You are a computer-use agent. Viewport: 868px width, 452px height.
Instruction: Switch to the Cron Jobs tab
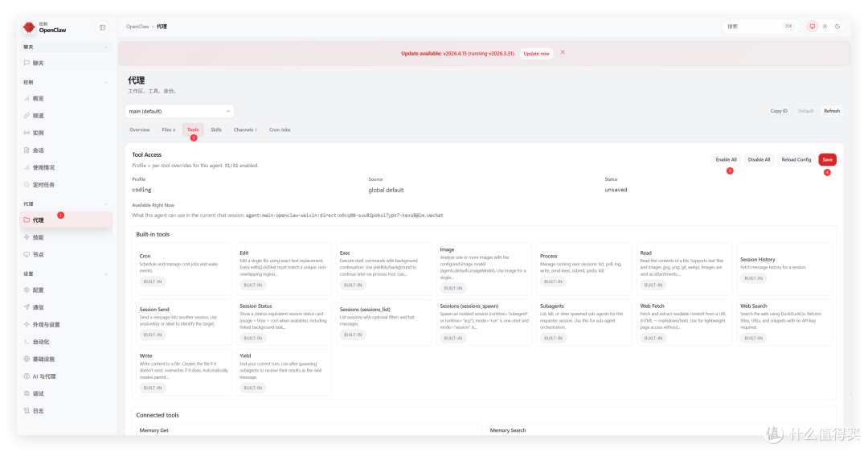point(280,129)
